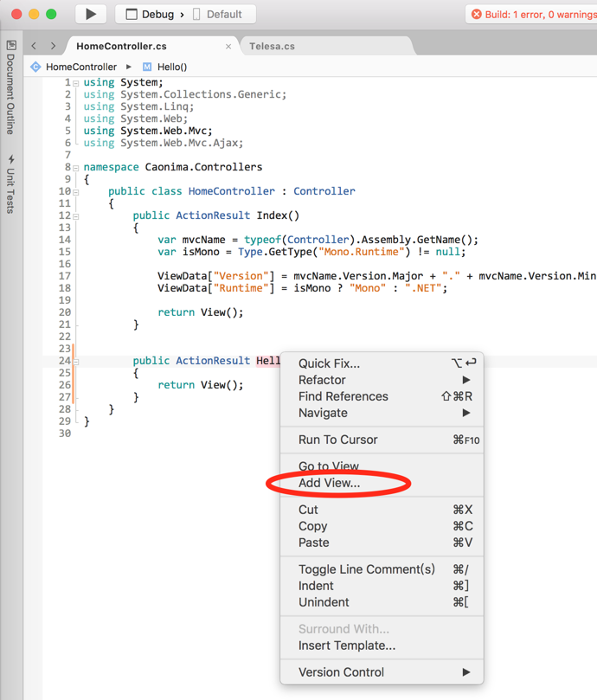
Task: Choose Run To Cursor
Action: [382, 440]
